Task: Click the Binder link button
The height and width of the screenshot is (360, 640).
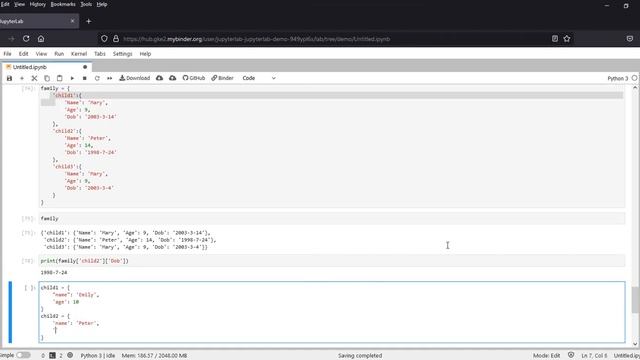Action: pos(222,78)
